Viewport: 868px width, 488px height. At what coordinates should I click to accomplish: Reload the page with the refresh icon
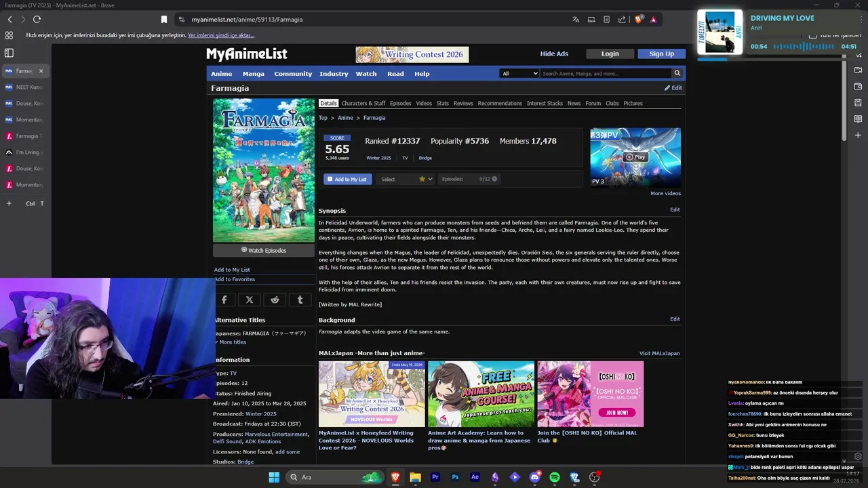point(37,20)
